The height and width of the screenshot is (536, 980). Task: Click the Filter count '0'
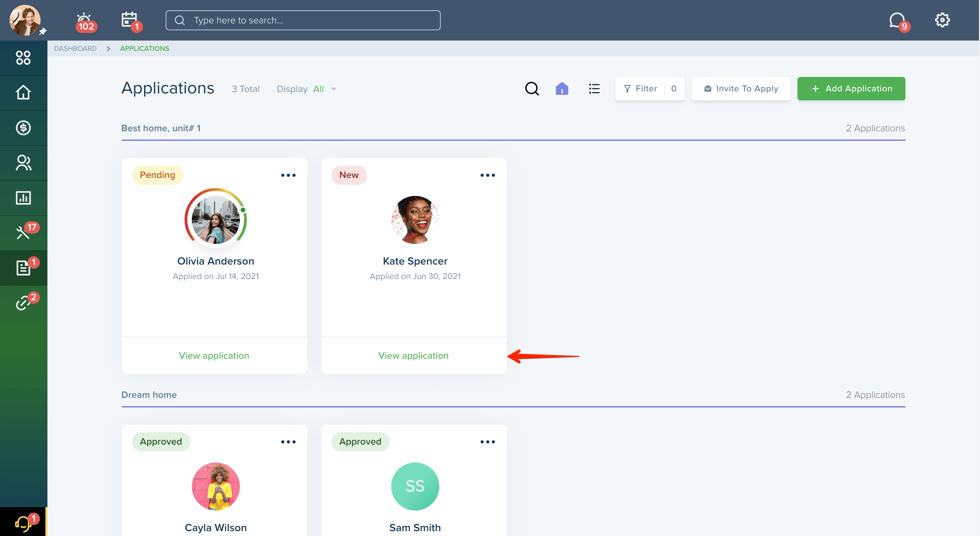674,89
